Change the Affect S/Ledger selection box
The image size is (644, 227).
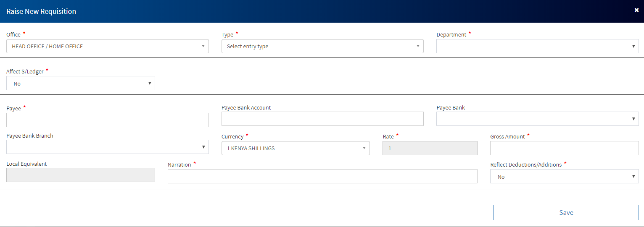pyautogui.click(x=80, y=83)
